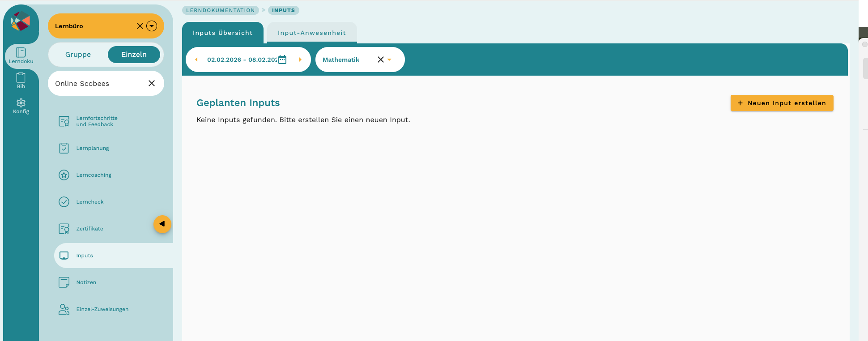
Task: Click the Lernfortschritte und Feedback icon
Action: pyautogui.click(x=64, y=121)
